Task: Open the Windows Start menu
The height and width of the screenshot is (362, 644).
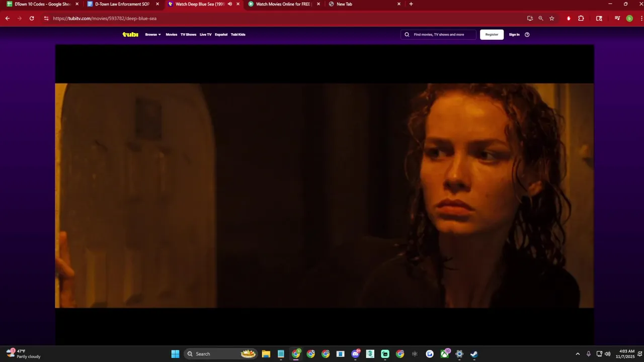Action: [x=175, y=354]
